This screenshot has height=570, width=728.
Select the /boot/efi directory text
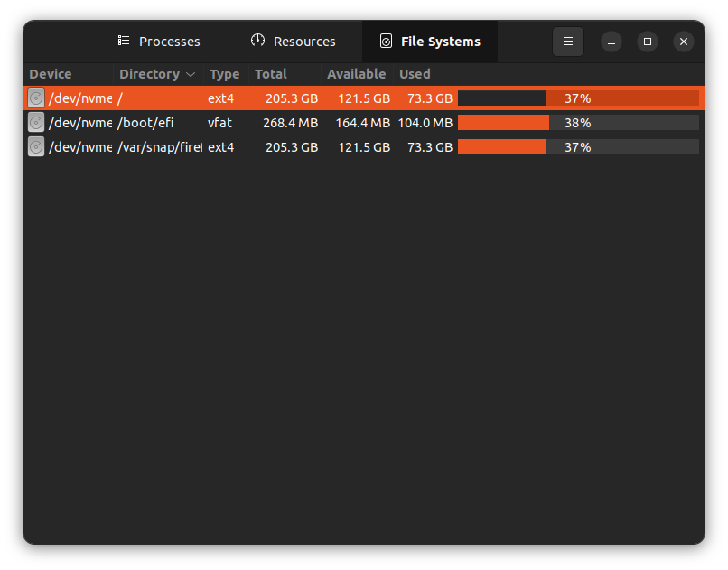pos(145,123)
